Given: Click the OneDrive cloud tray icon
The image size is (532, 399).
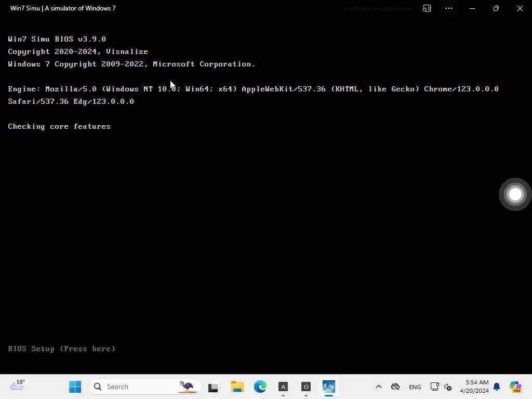Looking at the screenshot, I should click(395, 387).
